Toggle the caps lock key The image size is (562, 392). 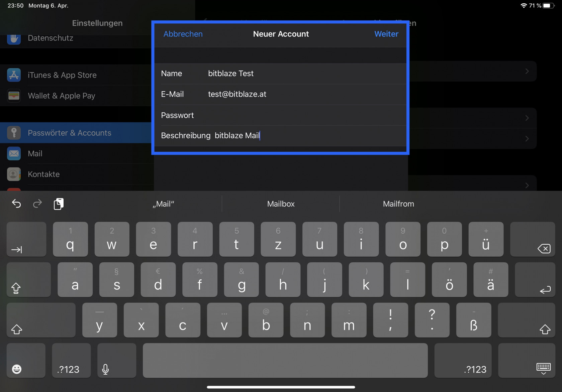(29, 280)
